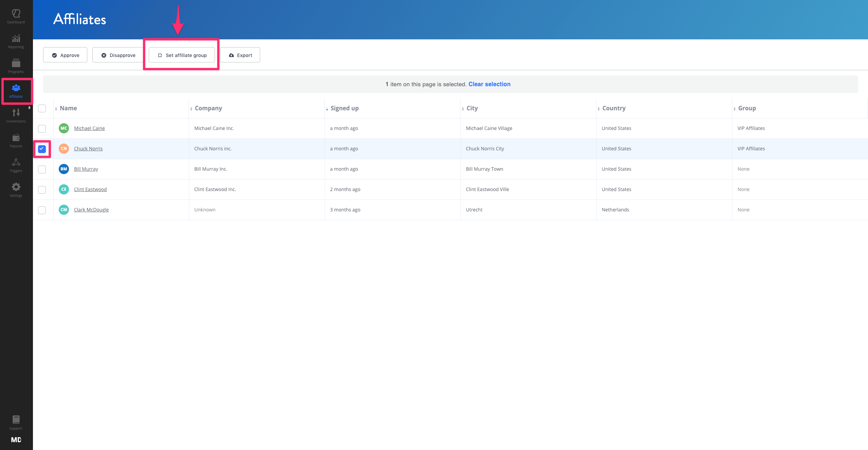Check the Michael Caine row checkbox
Screen dimensions: 868x450
click(x=42, y=129)
